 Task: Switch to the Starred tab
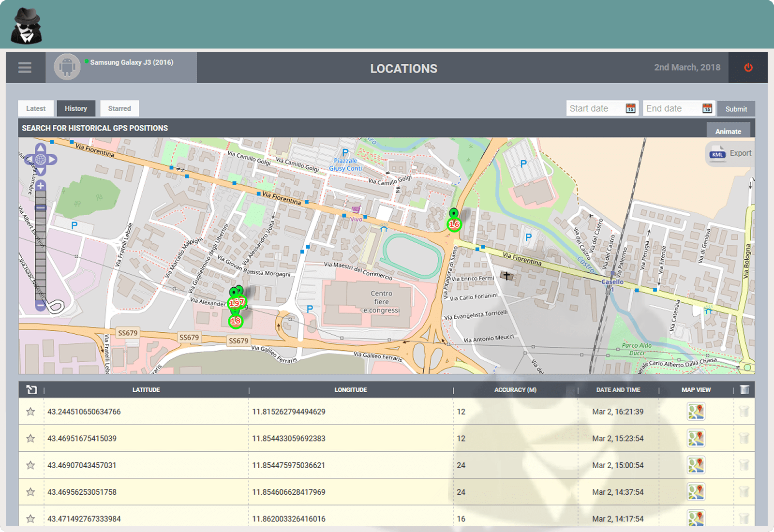point(119,108)
